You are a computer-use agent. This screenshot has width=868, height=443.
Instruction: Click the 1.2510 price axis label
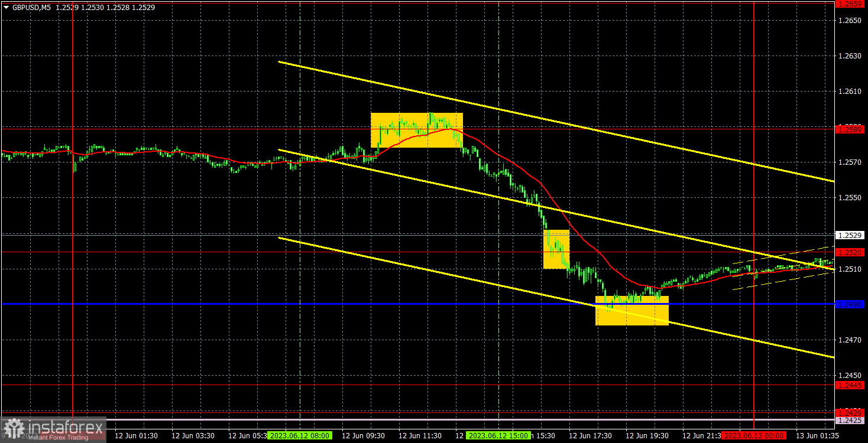849,269
